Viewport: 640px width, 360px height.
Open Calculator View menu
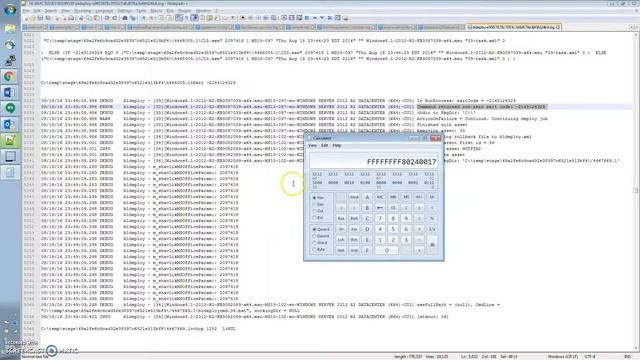click(313, 145)
